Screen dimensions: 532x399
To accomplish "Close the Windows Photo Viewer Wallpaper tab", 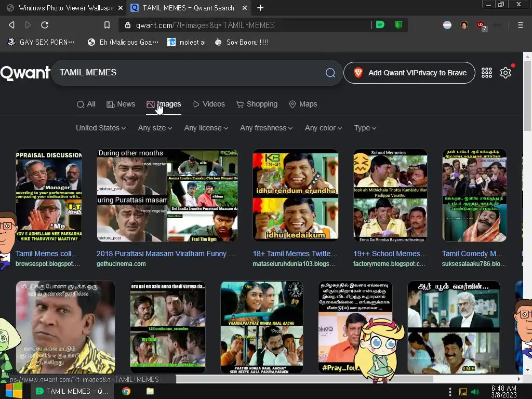I will [121, 8].
